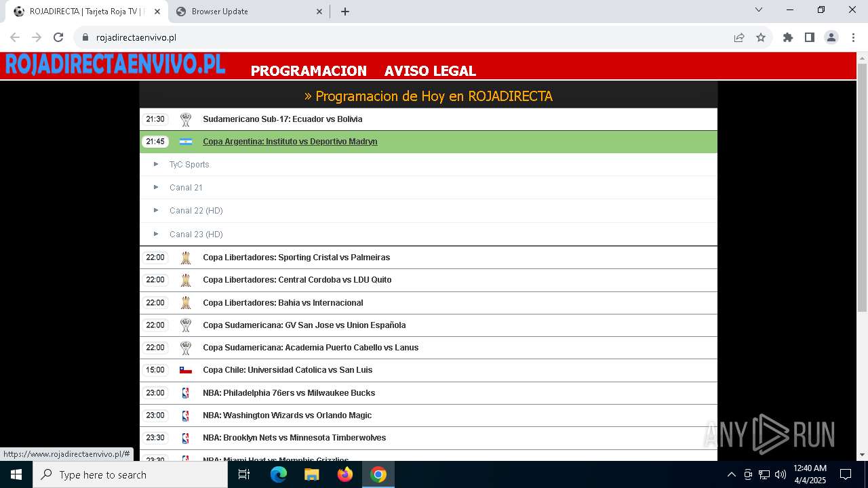This screenshot has height=488, width=868.
Task: Click the NBA logo beside Brooklyn Nets match
Action: pos(186,438)
